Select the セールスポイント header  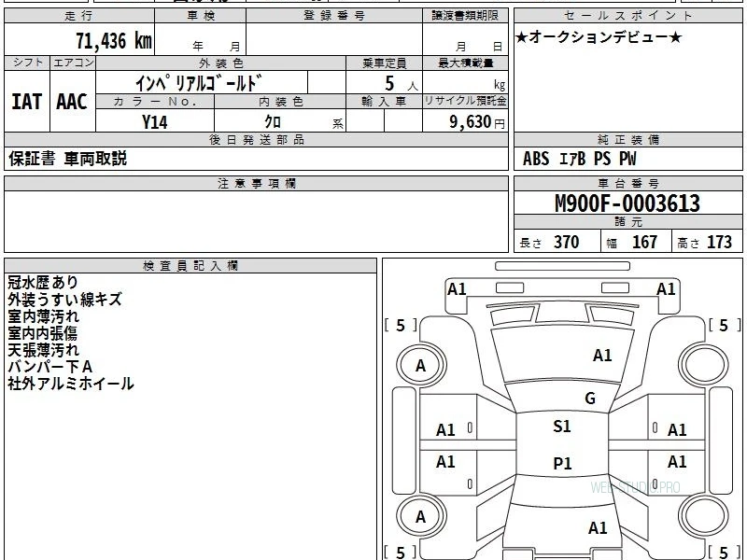click(627, 16)
